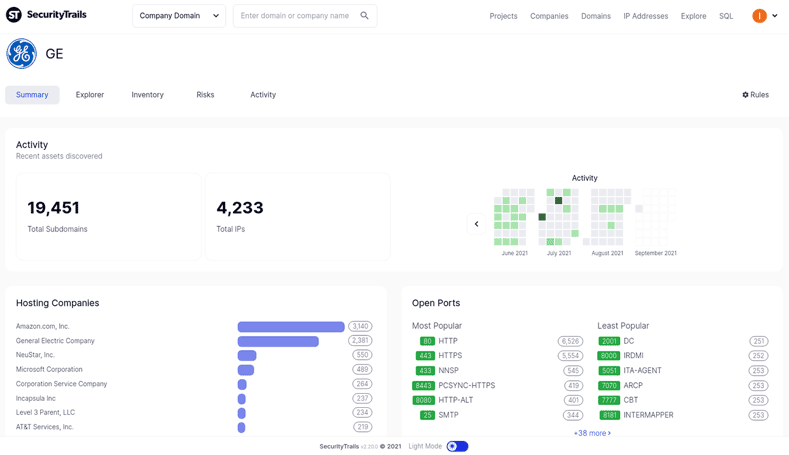Image resolution: width=789 pixels, height=455 pixels.
Task: Click the 6,526 HTTP count badge
Action: [570, 341]
